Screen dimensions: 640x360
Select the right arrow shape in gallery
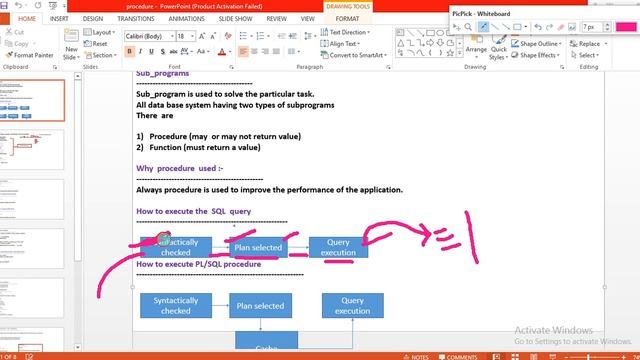pyautogui.click(x=430, y=43)
